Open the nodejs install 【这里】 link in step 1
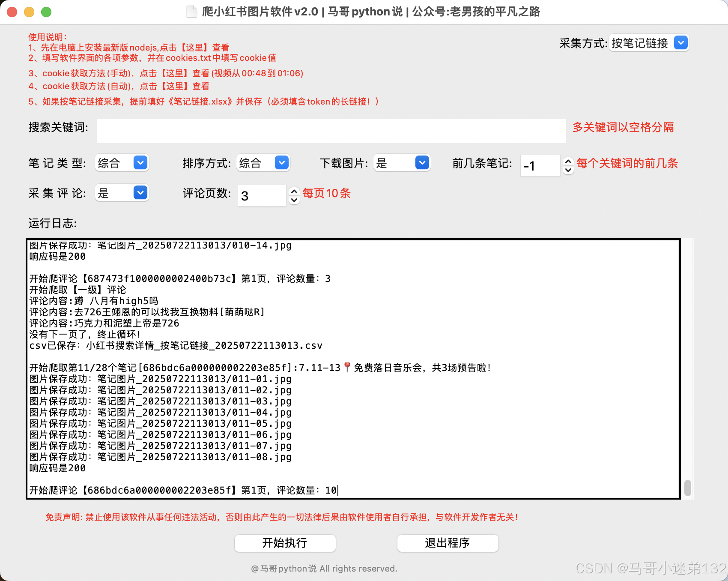Viewport: 728px width, 581px height. coord(194,48)
